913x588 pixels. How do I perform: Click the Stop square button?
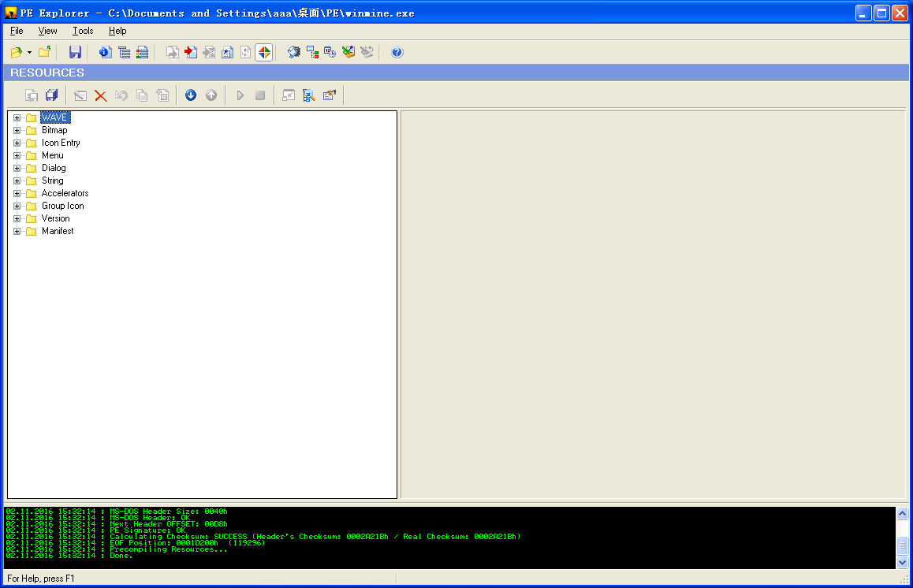[260, 95]
